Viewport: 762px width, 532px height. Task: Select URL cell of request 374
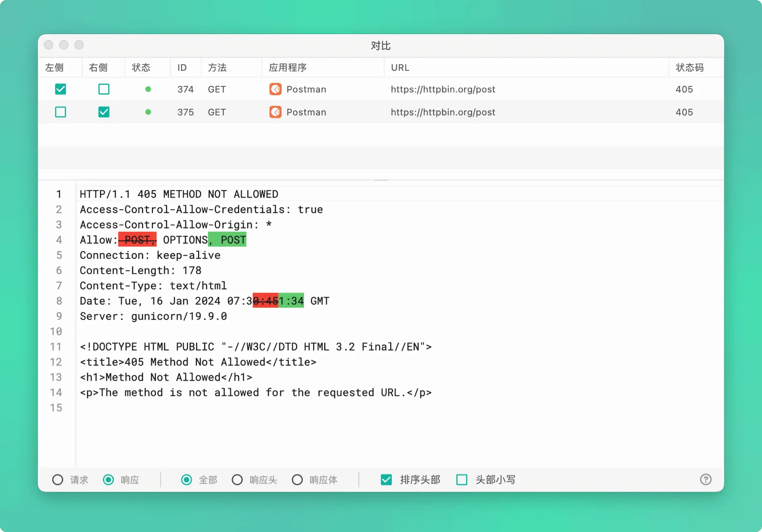[x=443, y=89]
